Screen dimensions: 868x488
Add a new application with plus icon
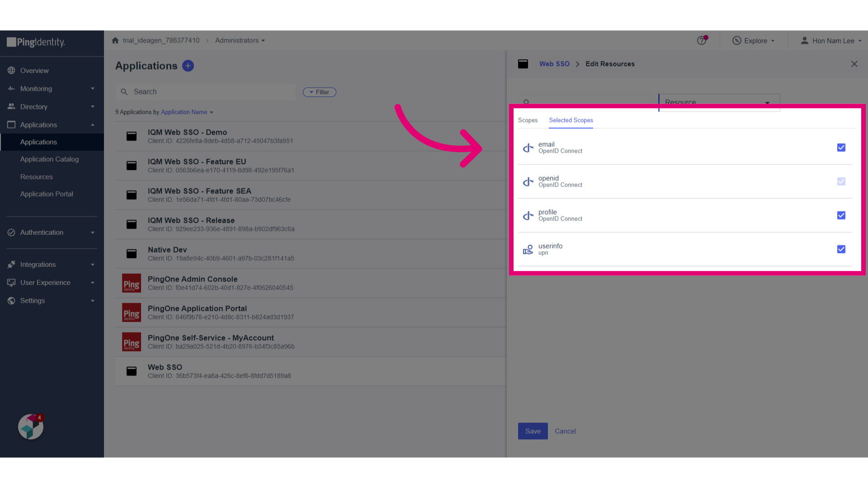pyautogui.click(x=188, y=66)
